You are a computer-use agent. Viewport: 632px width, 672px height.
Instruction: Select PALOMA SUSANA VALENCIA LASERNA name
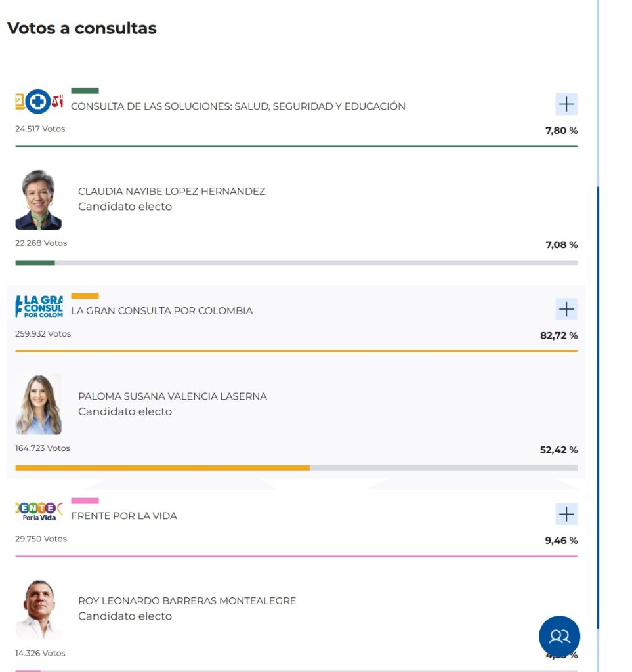coord(173,396)
